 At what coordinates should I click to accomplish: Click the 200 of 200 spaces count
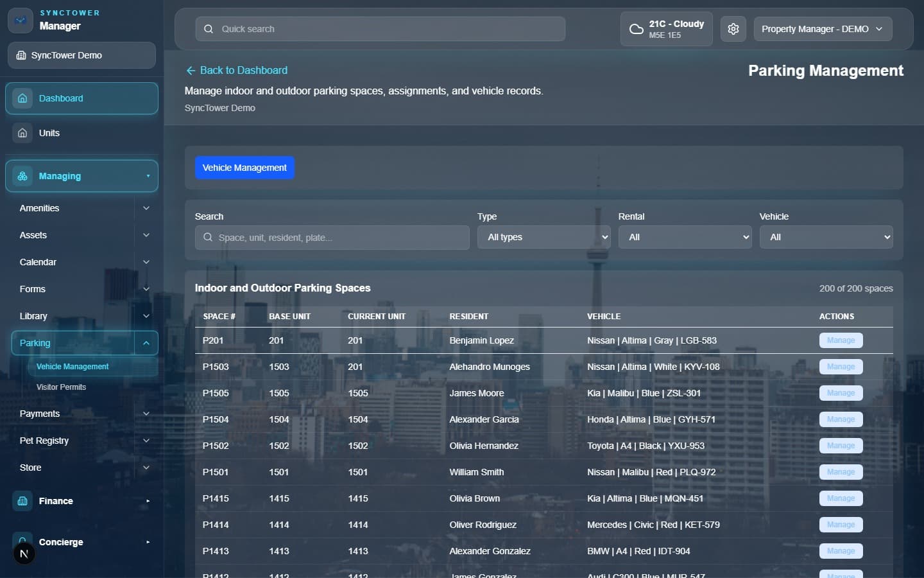coord(856,288)
